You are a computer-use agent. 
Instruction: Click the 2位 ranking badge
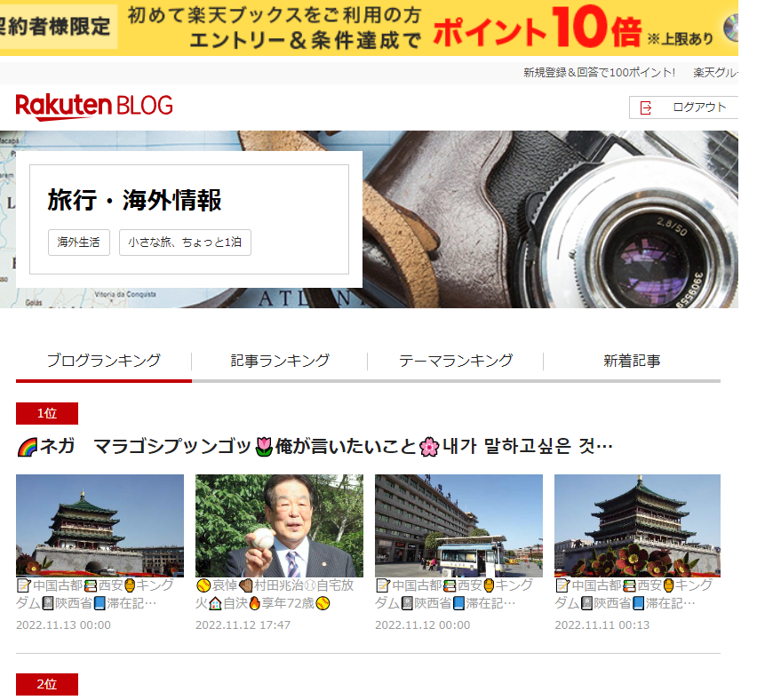coord(47,684)
